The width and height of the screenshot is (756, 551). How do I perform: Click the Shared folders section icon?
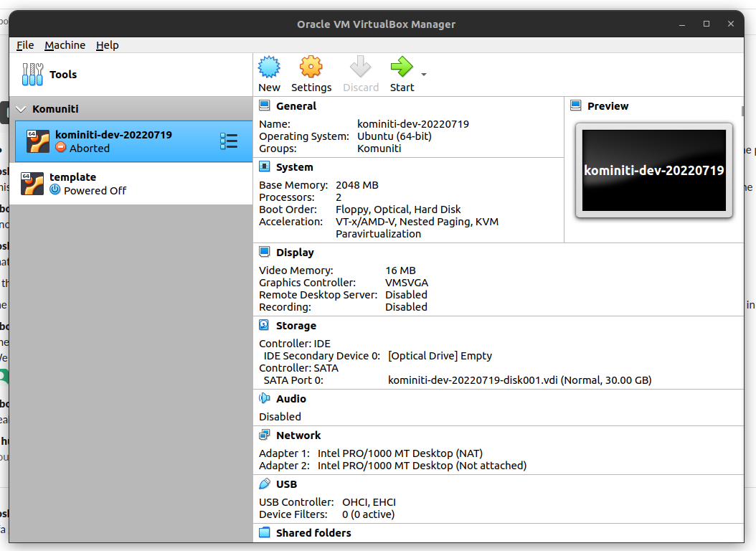265,533
